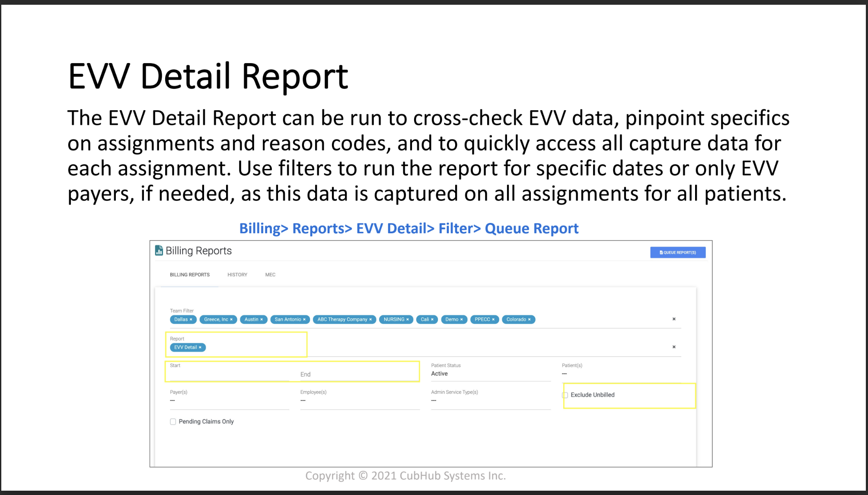The image size is (868, 495).
Task: Enable the Exclude Unbilled checkbox
Action: tap(565, 395)
